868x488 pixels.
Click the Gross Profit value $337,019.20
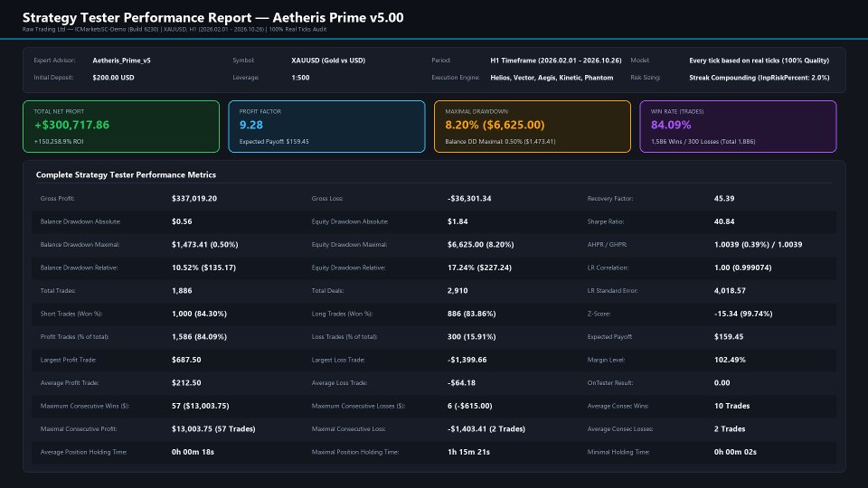click(193, 198)
